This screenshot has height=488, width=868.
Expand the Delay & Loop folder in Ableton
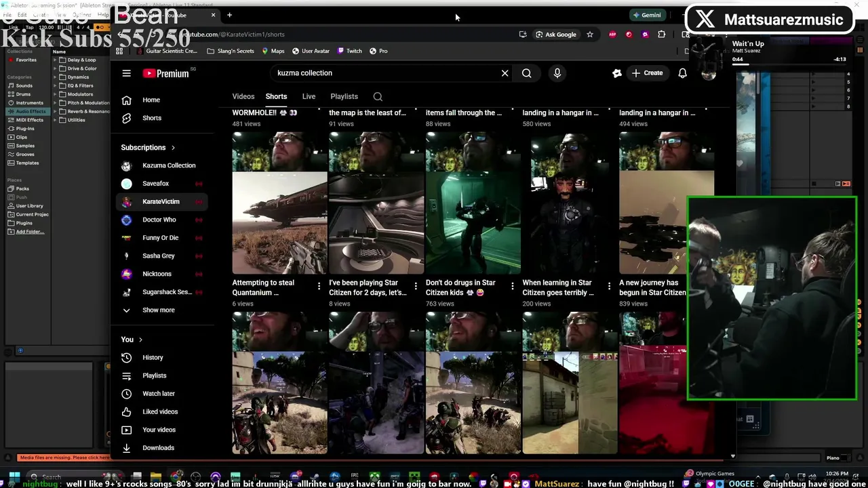coord(56,60)
